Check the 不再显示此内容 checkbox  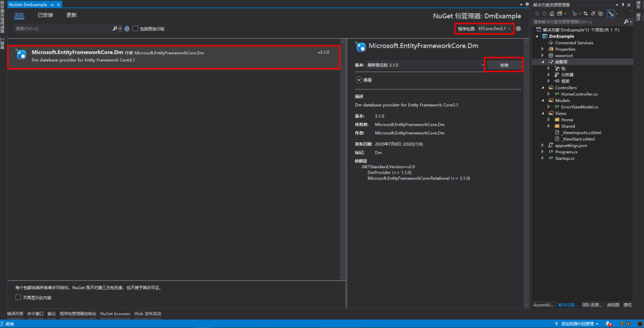coord(18,297)
